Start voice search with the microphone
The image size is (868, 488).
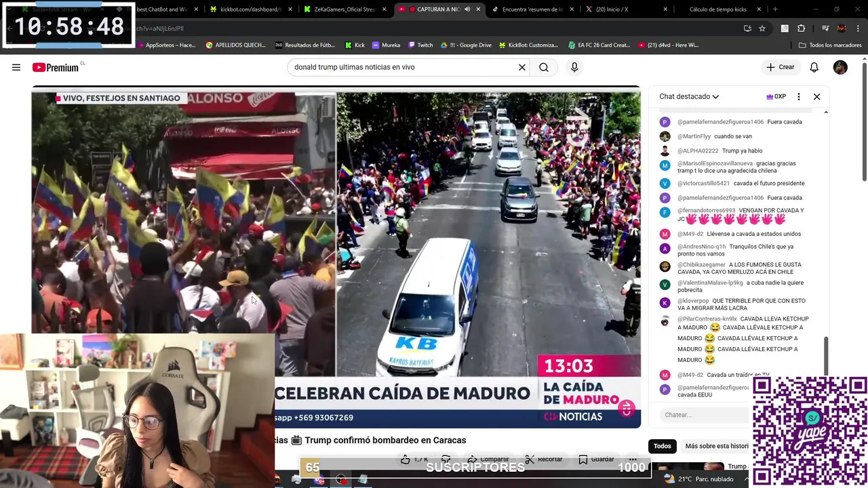pos(574,67)
